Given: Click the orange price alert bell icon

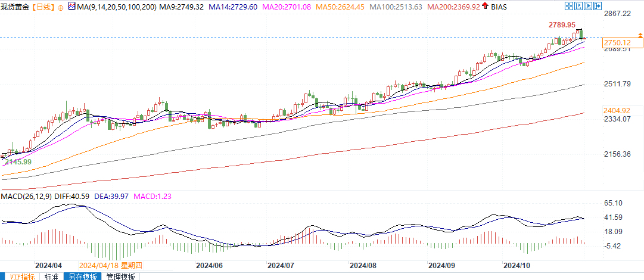Looking at the screenshot, I should [640, 36].
